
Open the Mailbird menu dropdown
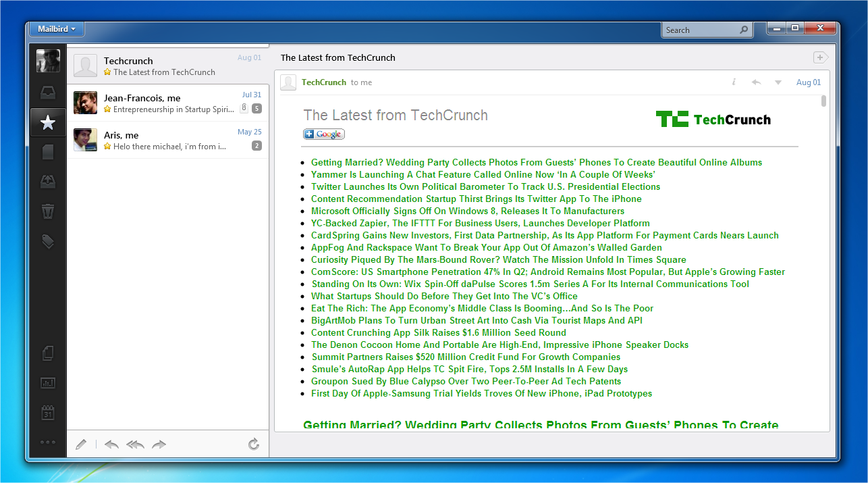(57, 29)
